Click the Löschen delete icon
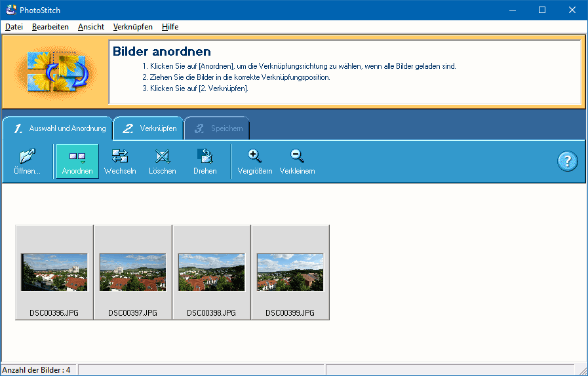The image size is (588, 376). click(162, 161)
